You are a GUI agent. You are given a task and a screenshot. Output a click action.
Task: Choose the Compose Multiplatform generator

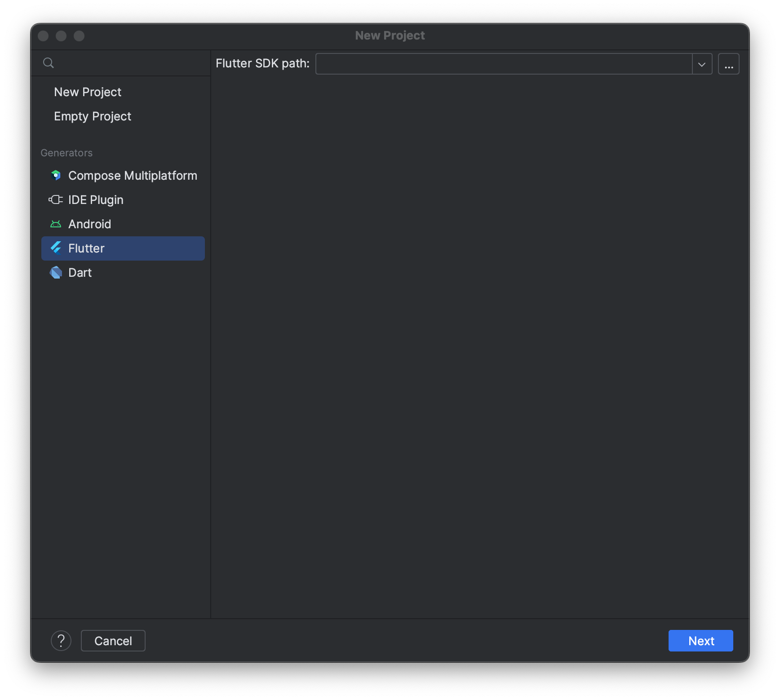[123, 176]
